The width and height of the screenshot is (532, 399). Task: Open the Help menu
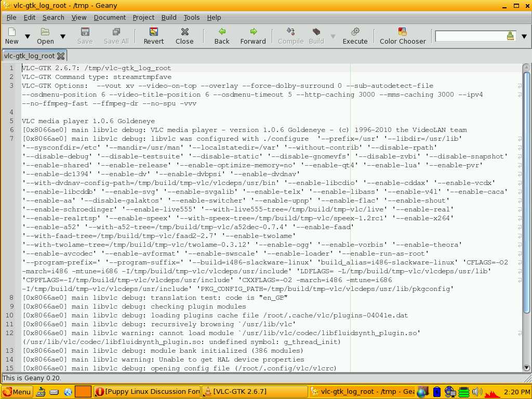click(x=214, y=18)
